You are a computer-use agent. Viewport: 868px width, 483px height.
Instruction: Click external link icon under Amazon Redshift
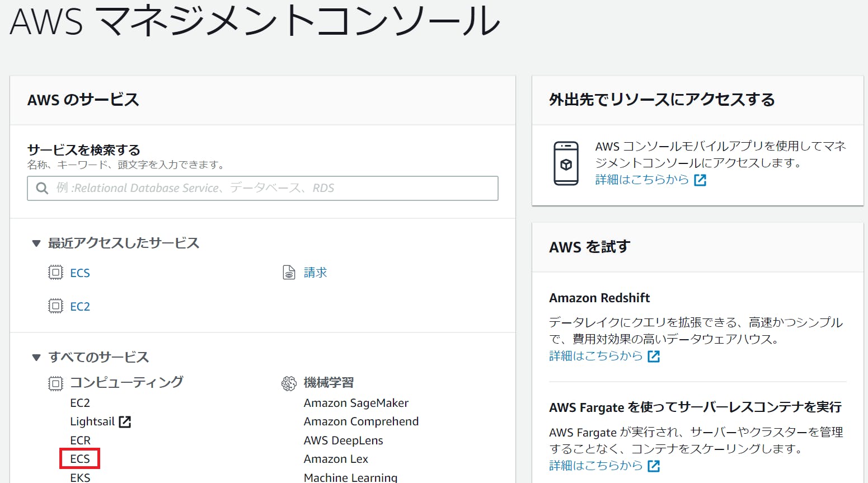654,357
